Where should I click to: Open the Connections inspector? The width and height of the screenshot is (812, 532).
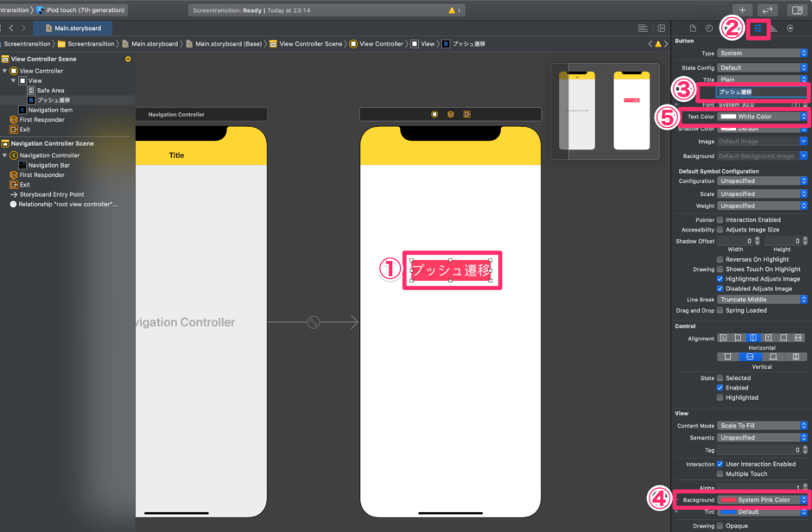790,28
